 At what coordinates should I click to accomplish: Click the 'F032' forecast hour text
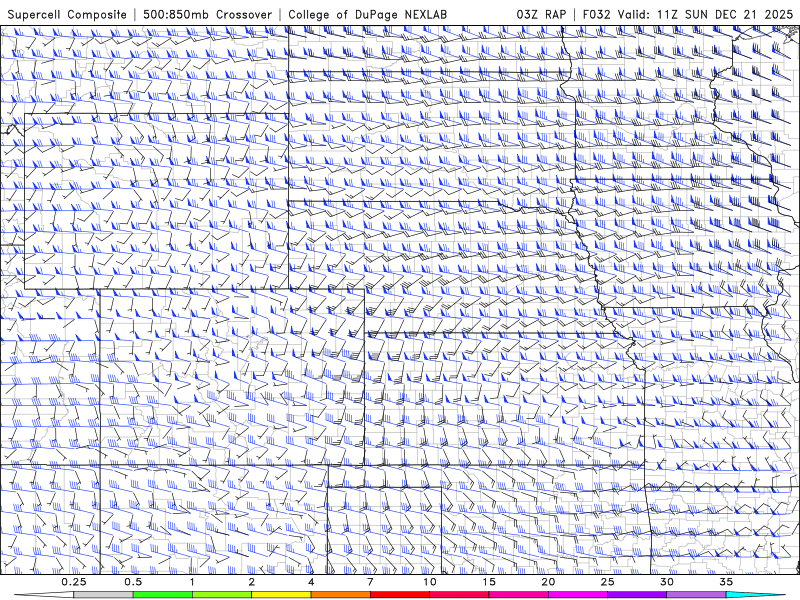[x=597, y=14]
